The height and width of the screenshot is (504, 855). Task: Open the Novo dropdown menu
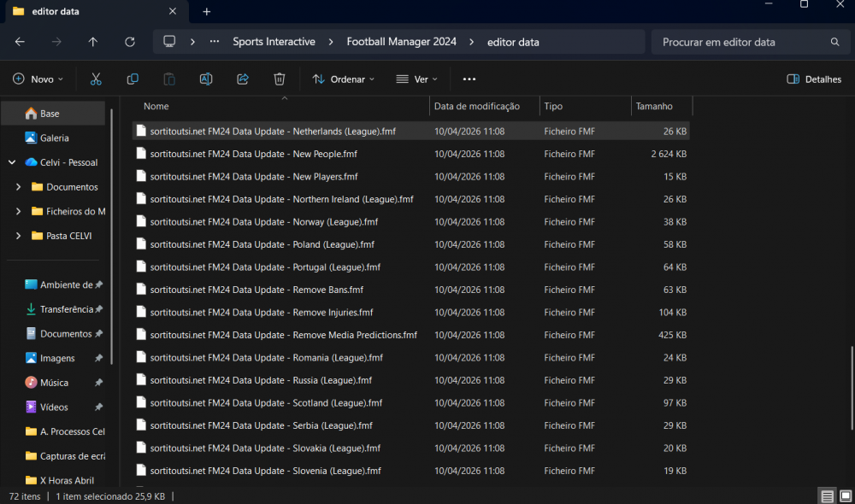point(38,79)
